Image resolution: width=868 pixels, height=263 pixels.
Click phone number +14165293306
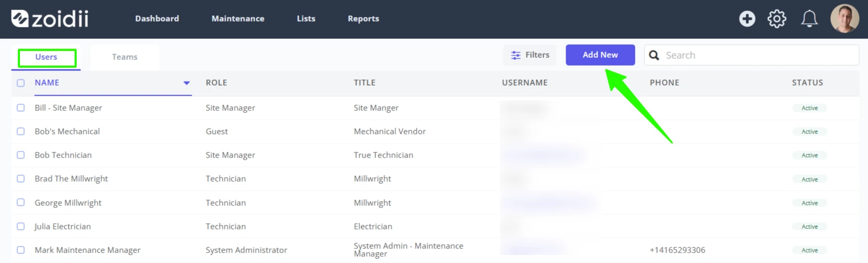[677, 250]
